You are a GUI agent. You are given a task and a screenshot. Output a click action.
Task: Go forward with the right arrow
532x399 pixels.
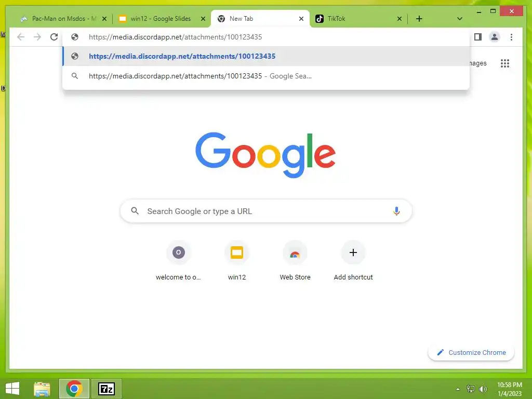37,37
